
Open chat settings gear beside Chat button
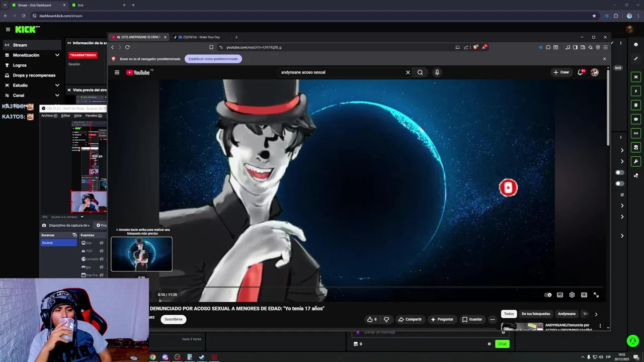pyautogui.click(x=489, y=344)
